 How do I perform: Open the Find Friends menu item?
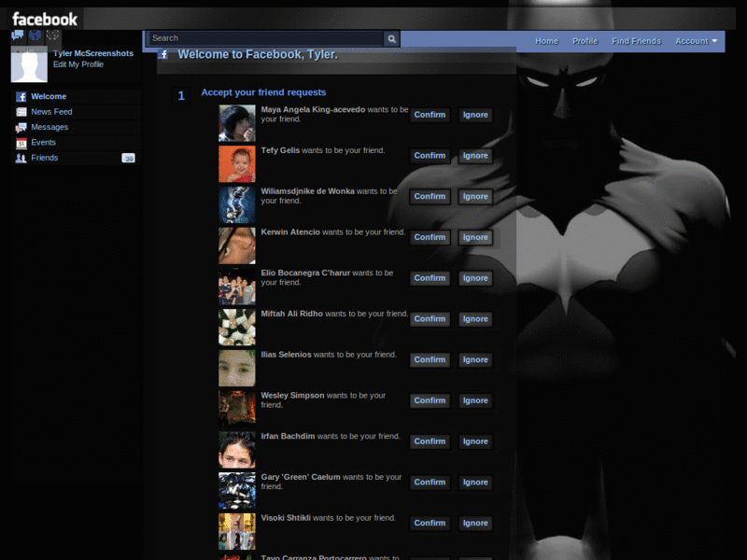[636, 41]
